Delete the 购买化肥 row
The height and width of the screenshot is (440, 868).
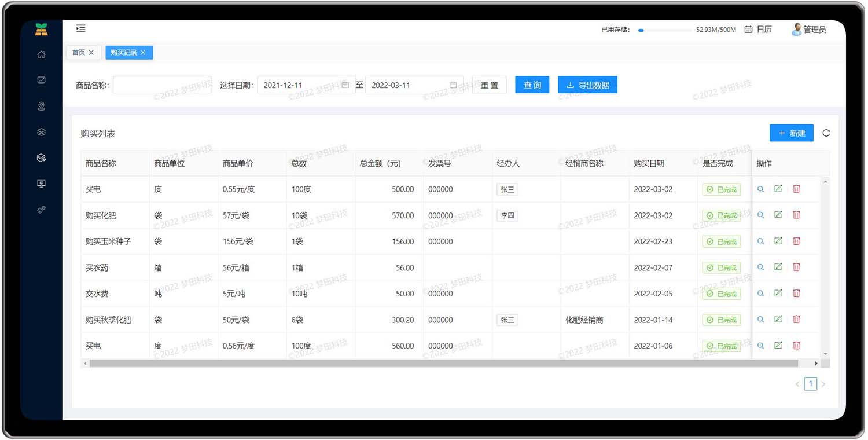796,215
